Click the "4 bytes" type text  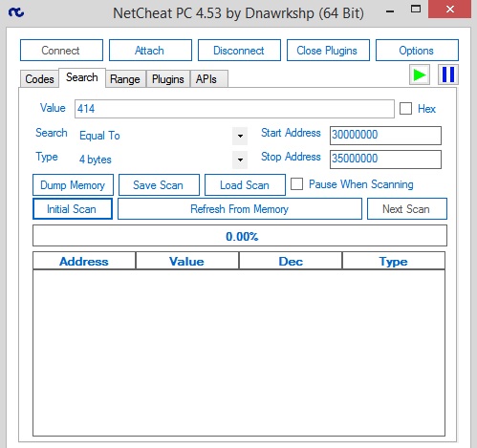click(96, 160)
